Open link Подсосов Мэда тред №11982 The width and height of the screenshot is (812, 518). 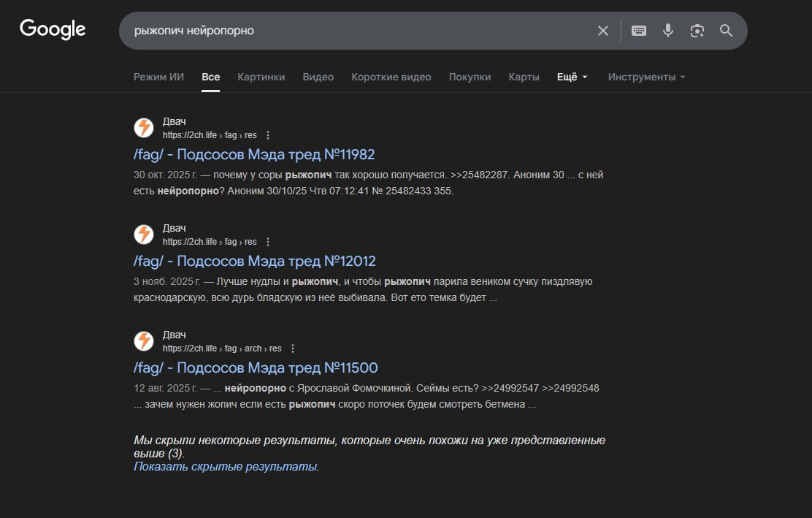pos(254,154)
